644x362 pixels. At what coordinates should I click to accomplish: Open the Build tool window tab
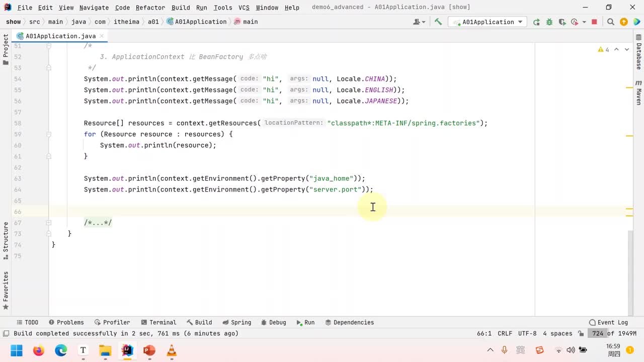click(x=199, y=322)
